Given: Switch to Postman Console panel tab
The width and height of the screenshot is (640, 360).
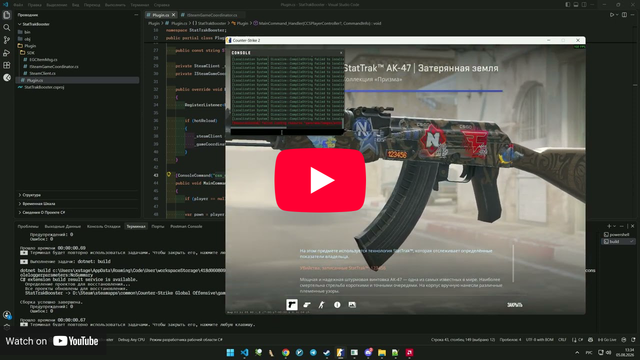Looking at the screenshot, I should [186, 227].
